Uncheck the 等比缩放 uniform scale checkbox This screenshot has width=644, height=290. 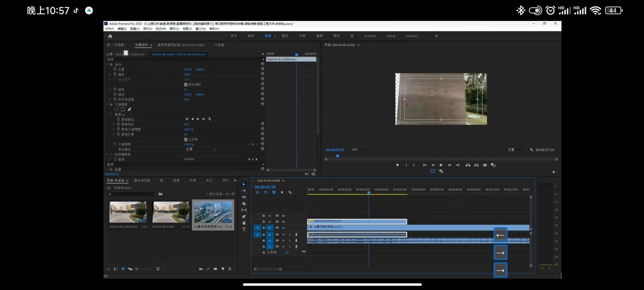[x=186, y=85]
